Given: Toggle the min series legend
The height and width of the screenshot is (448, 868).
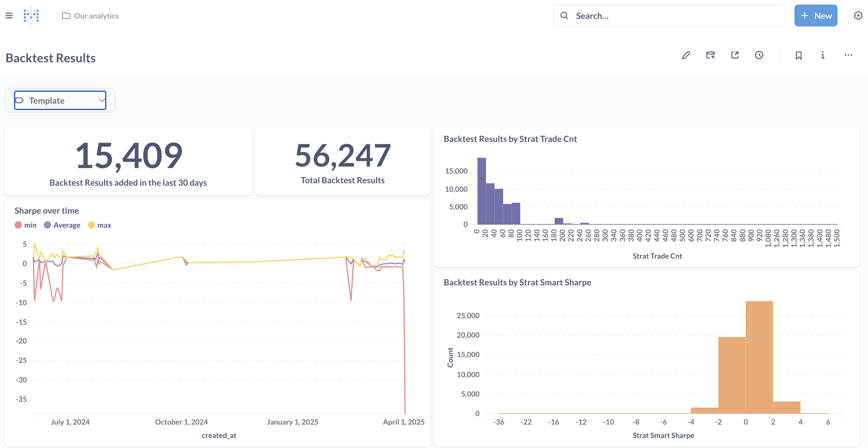Looking at the screenshot, I should (26, 225).
